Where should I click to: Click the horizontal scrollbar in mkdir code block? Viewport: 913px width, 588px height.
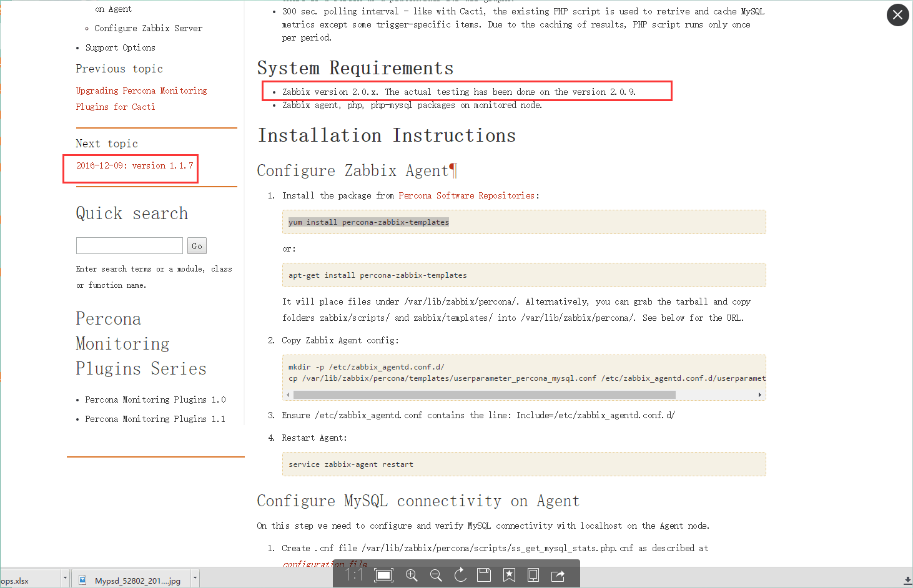[485, 394]
